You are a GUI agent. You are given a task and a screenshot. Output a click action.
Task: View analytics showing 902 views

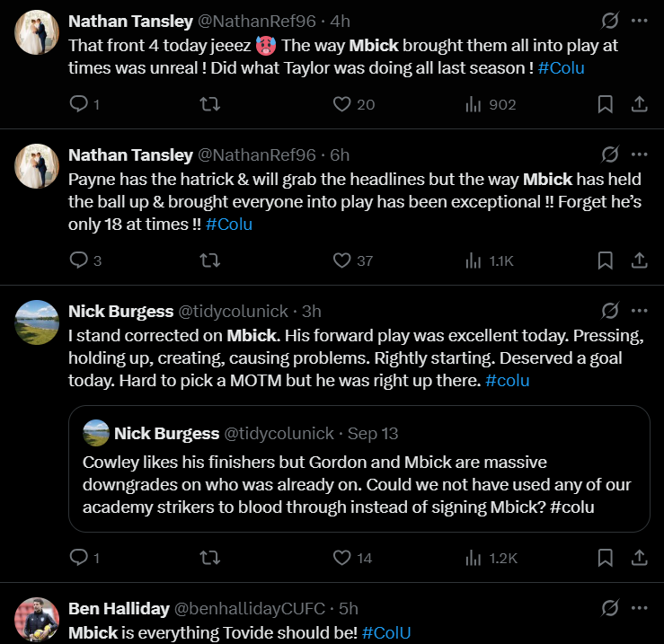[491, 105]
